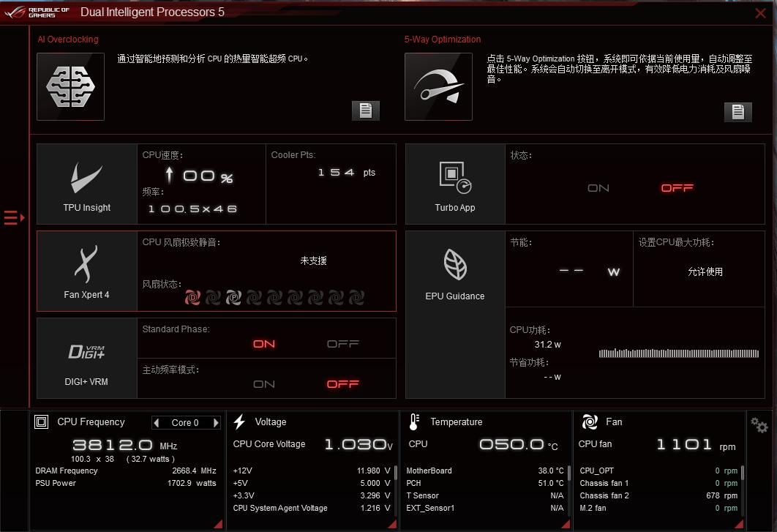Click the AI Overclocking heading
777x532 pixels.
tap(68, 40)
